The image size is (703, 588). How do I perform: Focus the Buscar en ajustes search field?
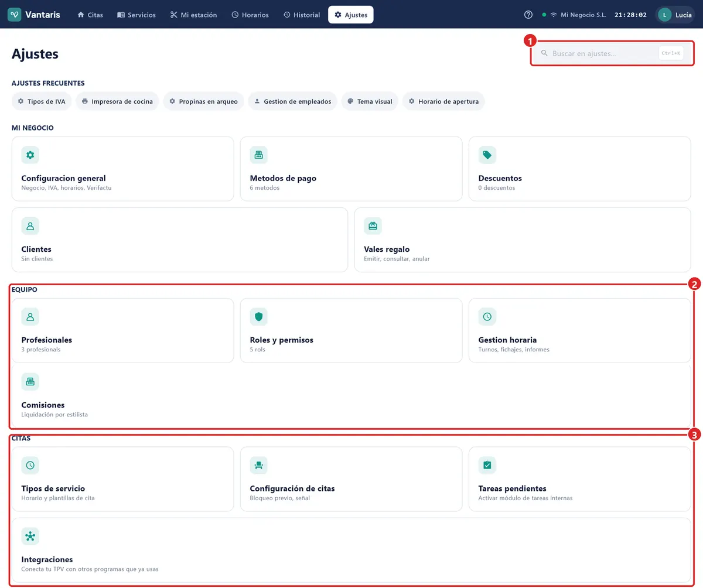(x=612, y=53)
